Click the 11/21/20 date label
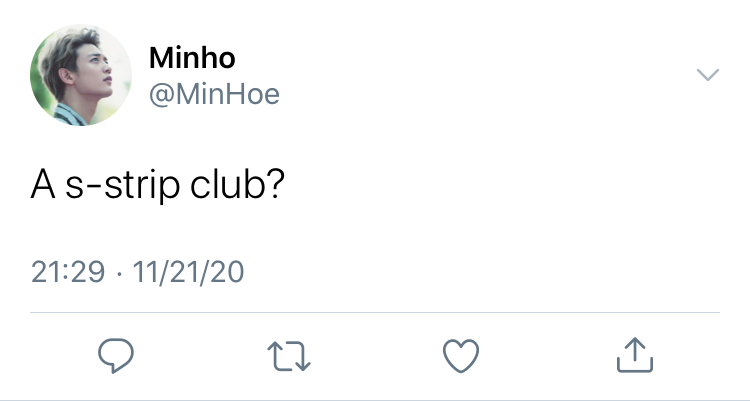 coord(188,272)
